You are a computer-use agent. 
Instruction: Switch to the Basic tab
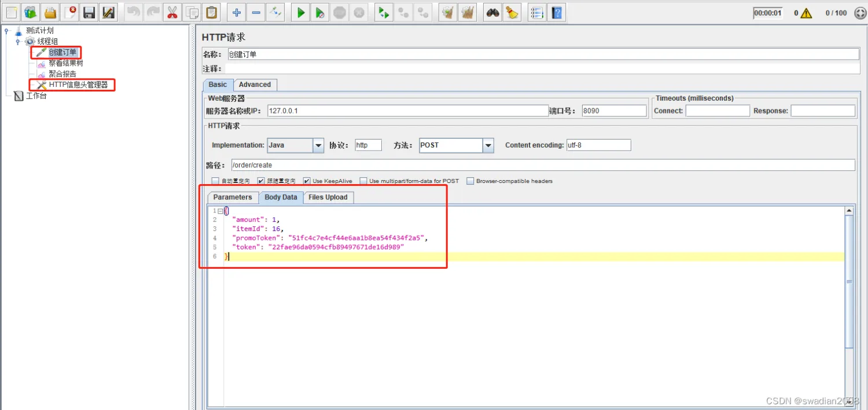[218, 85]
